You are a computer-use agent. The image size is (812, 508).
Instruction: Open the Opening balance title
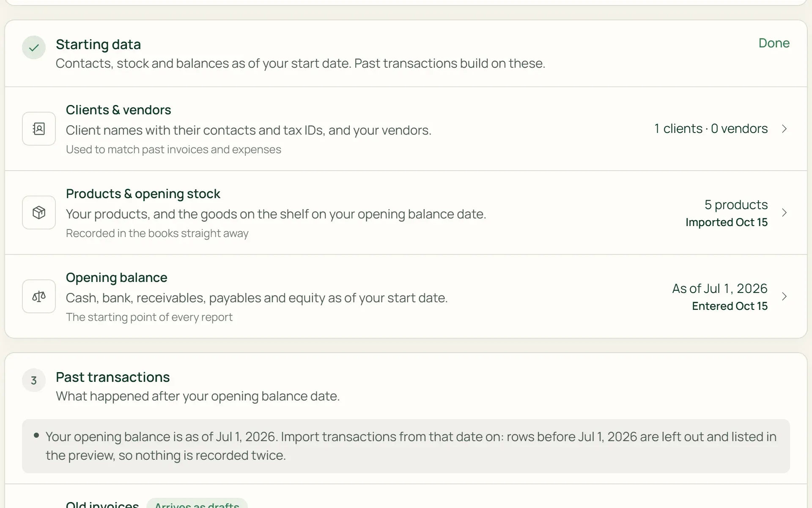[117, 278]
